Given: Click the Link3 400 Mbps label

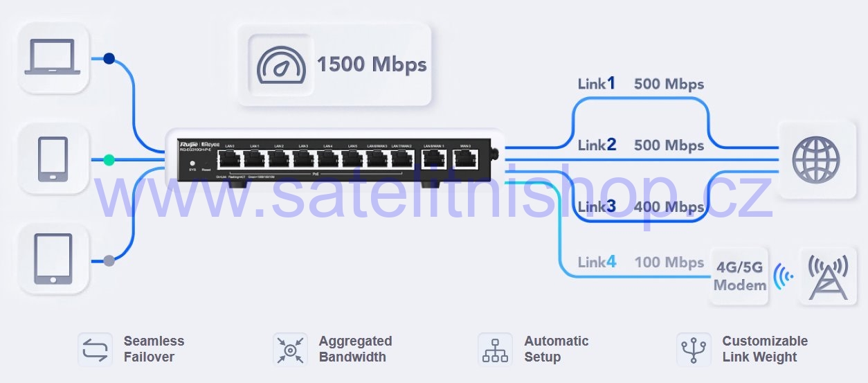Looking at the screenshot, I should point(641,206).
